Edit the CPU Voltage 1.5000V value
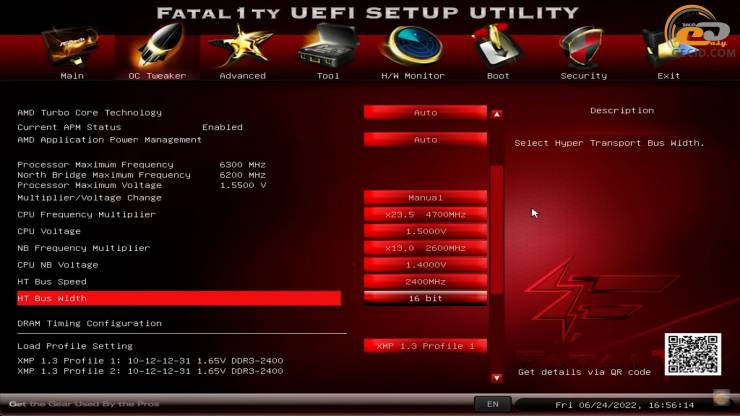This screenshot has width=740, height=416. 425,231
